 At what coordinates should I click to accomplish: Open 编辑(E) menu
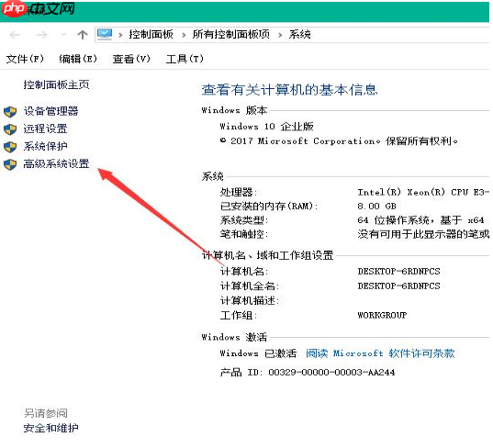pos(78,59)
